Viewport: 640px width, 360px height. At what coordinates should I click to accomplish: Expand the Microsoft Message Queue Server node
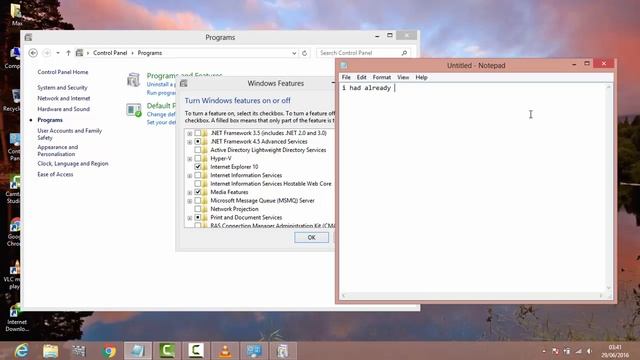(x=189, y=201)
